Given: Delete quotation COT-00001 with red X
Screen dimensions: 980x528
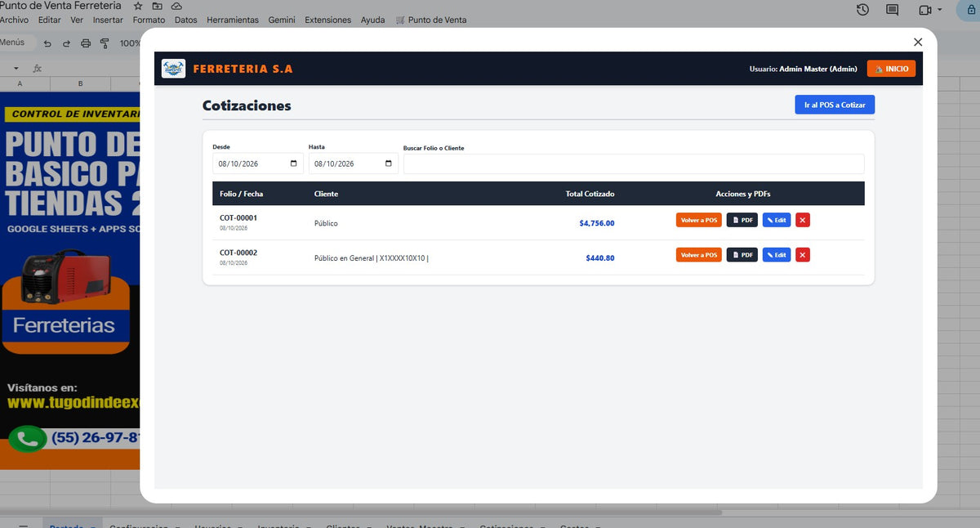Looking at the screenshot, I should click(803, 220).
